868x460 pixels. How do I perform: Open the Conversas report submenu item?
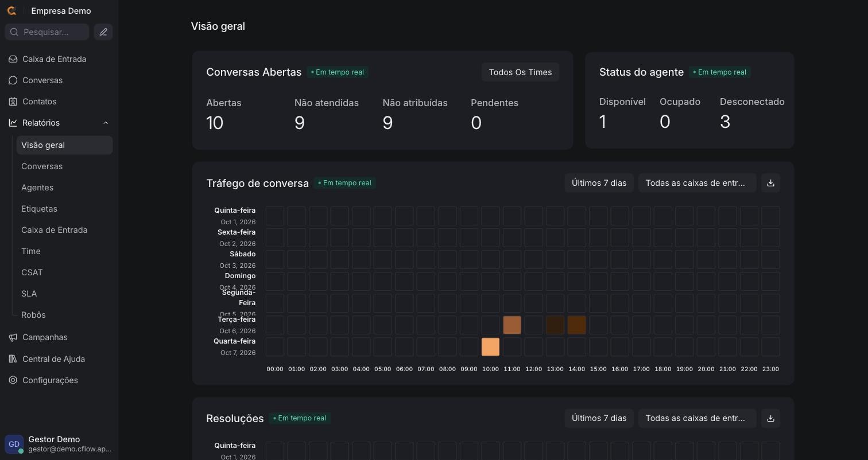click(64, 166)
